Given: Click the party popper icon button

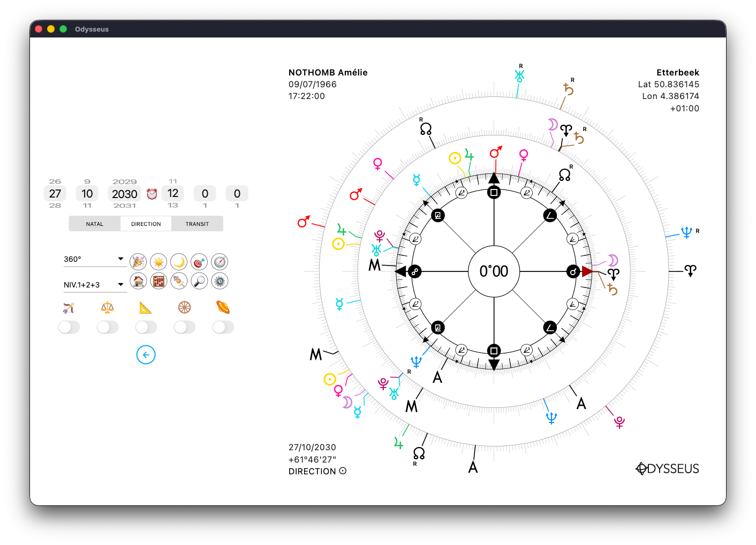Looking at the screenshot, I should (138, 262).
